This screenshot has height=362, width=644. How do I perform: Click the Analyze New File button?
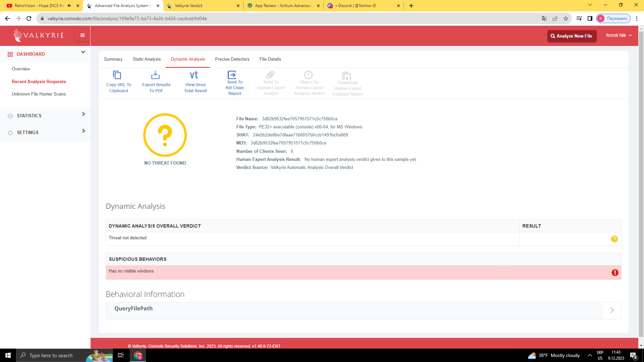click(572, 36)
